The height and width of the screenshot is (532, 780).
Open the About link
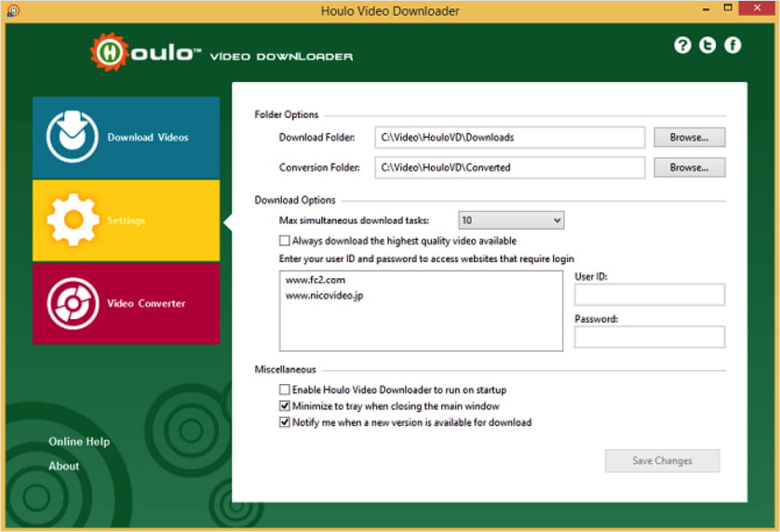(63, 466)
